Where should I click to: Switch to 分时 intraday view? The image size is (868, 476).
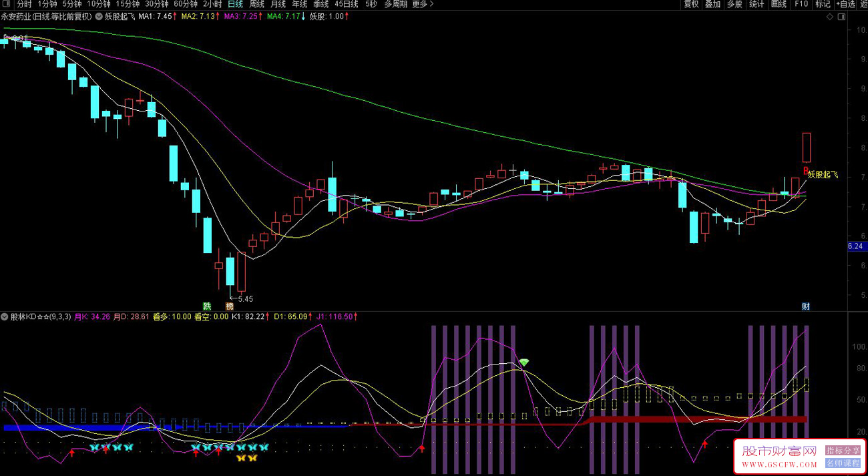24,4
